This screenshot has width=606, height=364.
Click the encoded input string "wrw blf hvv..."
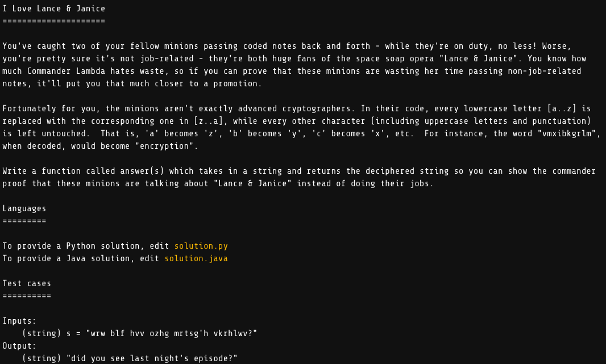click(171, 333)
